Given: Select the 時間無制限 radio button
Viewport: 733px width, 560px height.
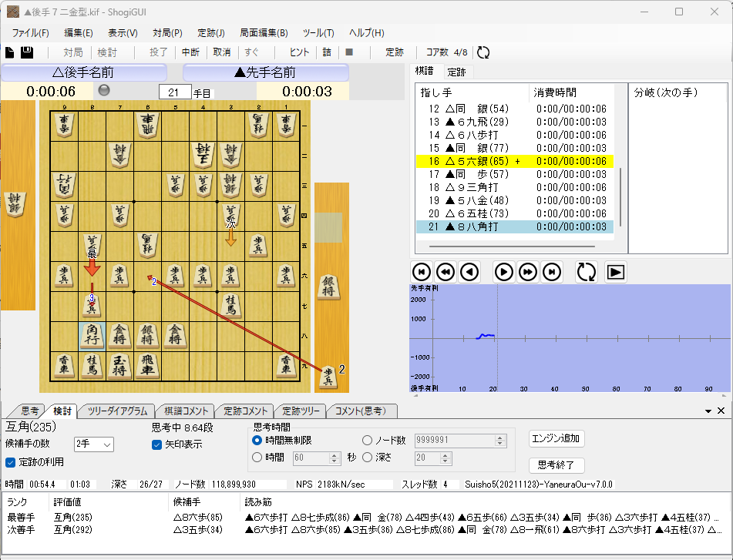Looking at the screenshot, I should pyautogui.click(x=257, y=440).
